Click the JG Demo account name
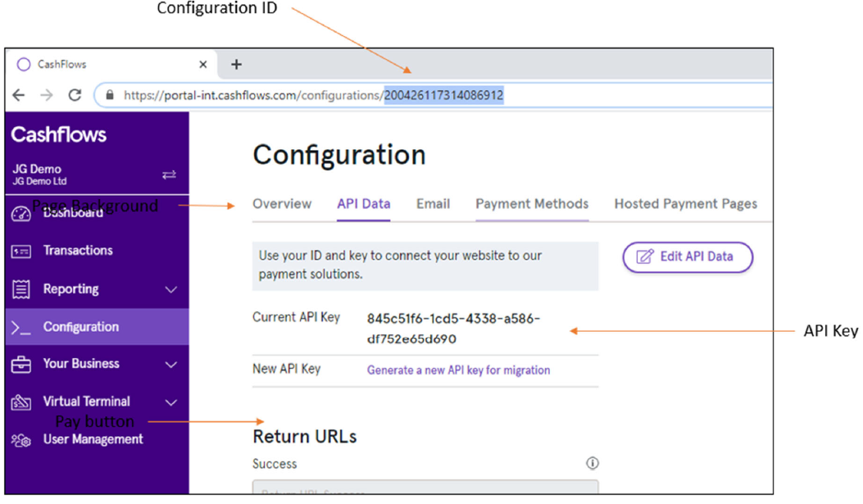 point(37,169)
